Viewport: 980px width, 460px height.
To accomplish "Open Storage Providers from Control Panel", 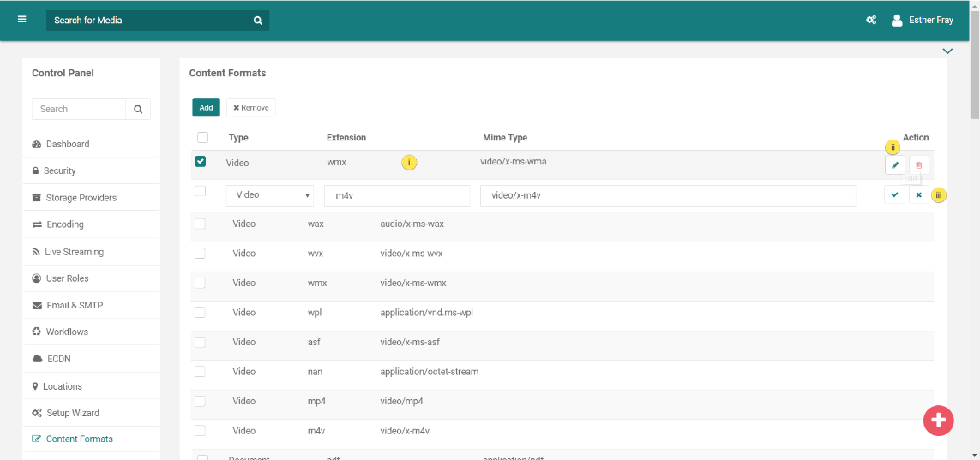I will coord(81,198).
